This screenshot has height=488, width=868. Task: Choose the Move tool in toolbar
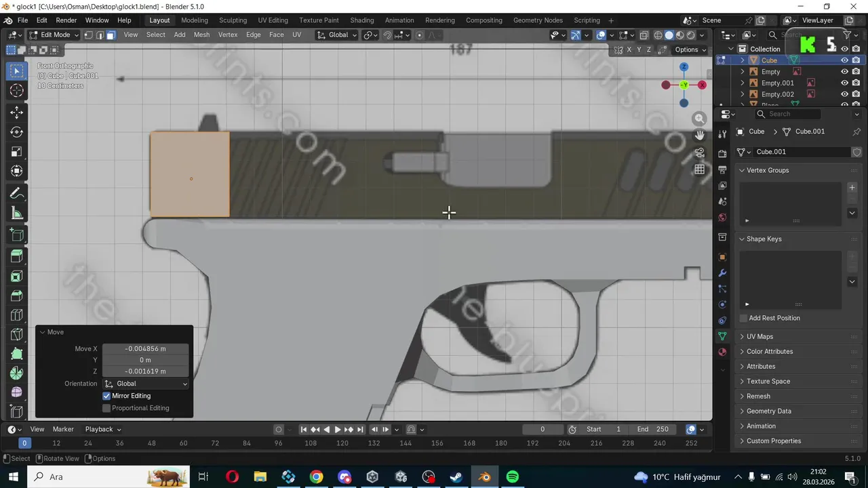coord(17,113)
